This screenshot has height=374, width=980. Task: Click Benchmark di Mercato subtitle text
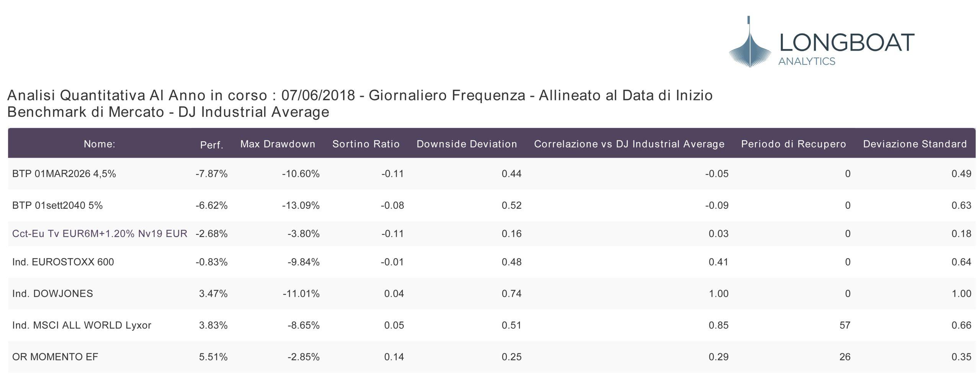coord(168,112)
